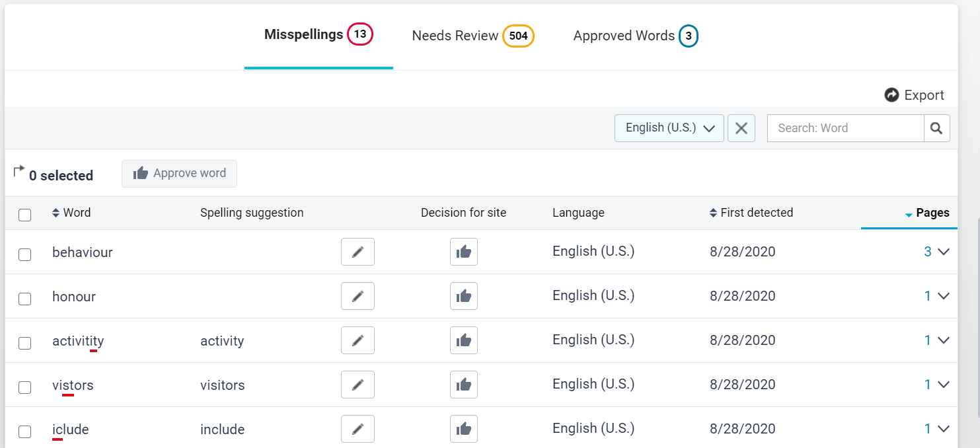Clear the language filter with X icon
980x448 pixels.
click(x=741, y=128)
